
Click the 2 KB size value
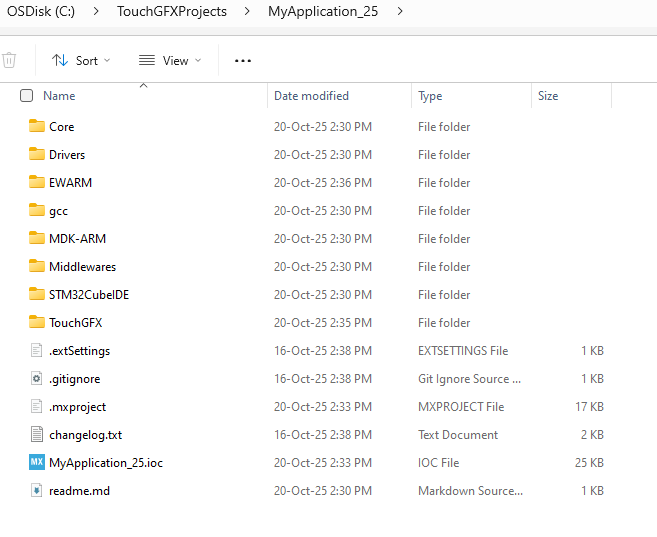[x=592, y=435]
